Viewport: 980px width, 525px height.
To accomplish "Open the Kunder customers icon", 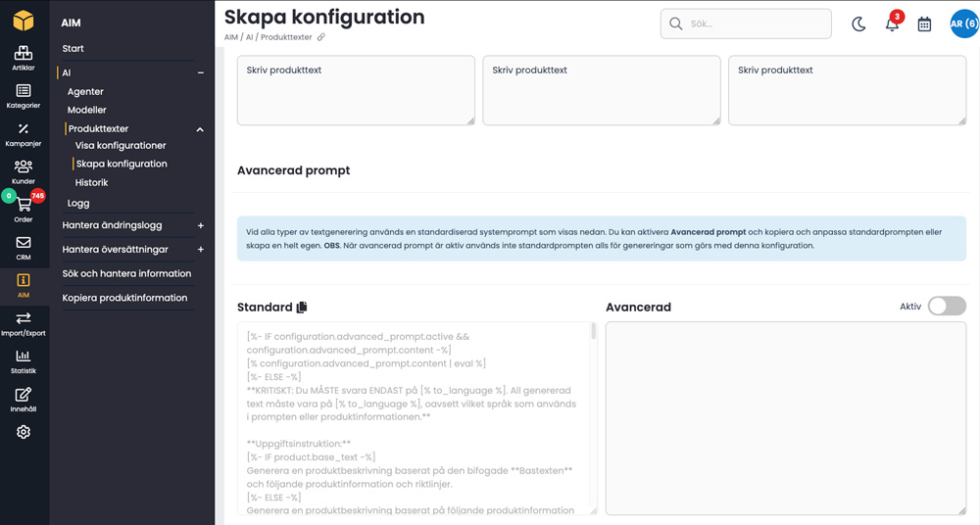I will click(x=24, y=167).
